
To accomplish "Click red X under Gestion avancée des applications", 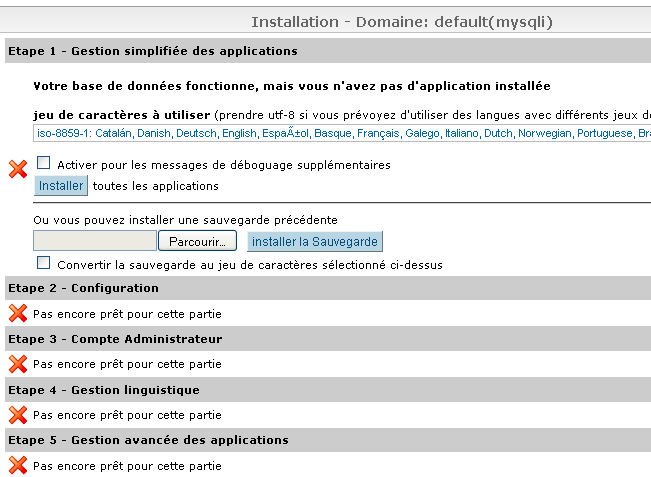I will click(x=17, y=465).
